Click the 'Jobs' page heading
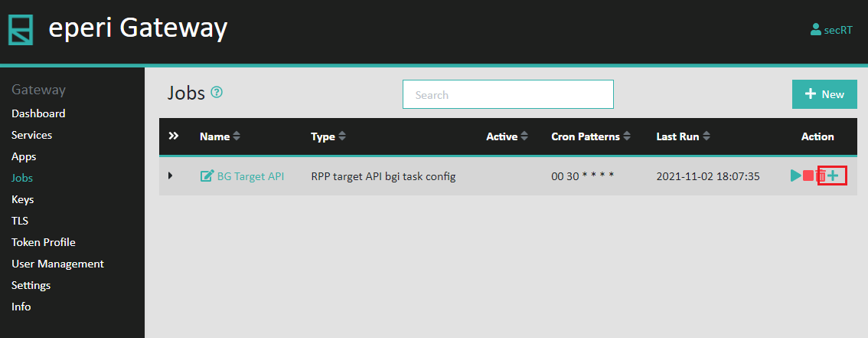This screenshot has height=338, width=868. tap(186, 93)
